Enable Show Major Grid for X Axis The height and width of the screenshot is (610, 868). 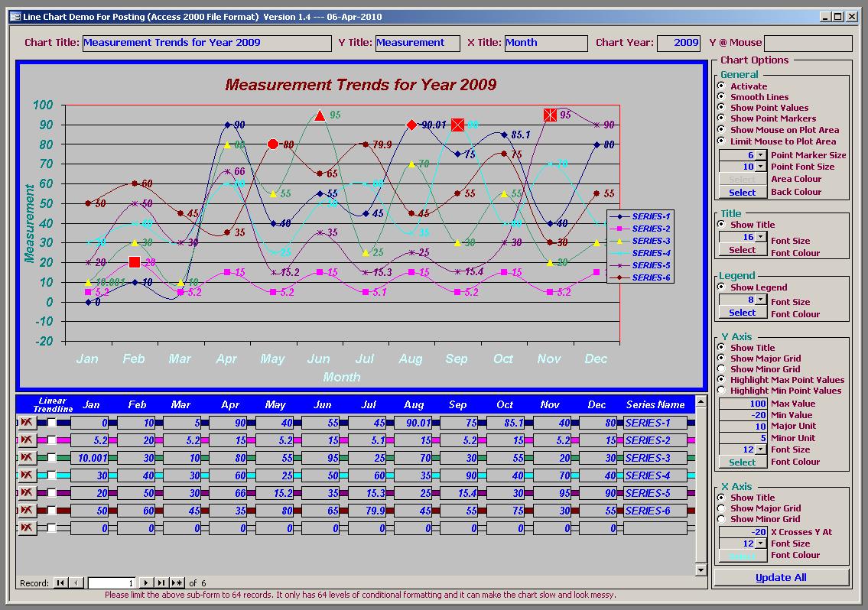[721, 508]
